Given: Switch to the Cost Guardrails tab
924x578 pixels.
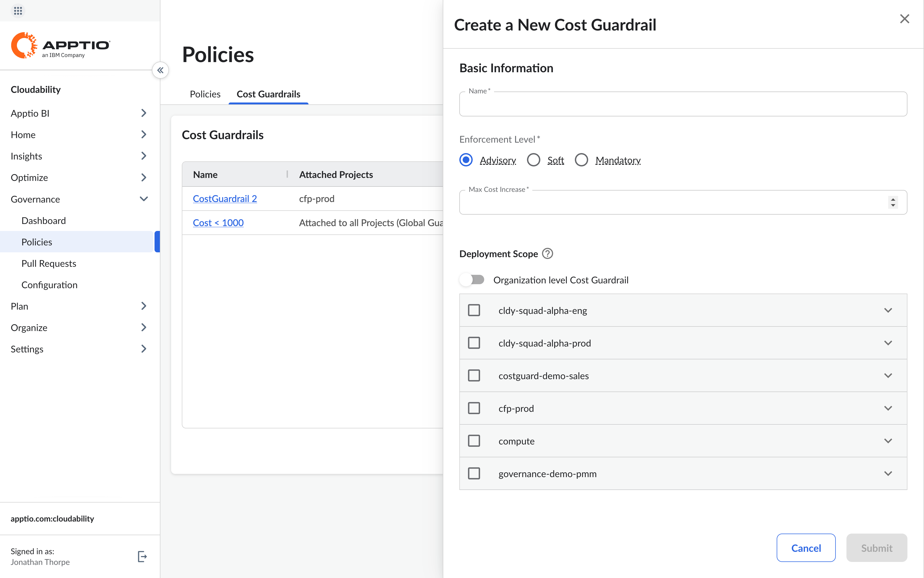Looking at the screenshot, I should (x=268, y=94).
